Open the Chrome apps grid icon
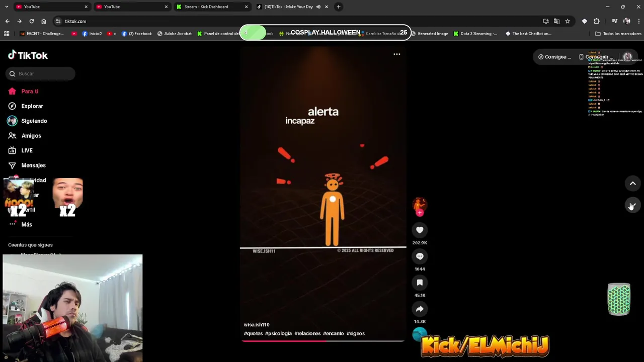 click(7, 34)
